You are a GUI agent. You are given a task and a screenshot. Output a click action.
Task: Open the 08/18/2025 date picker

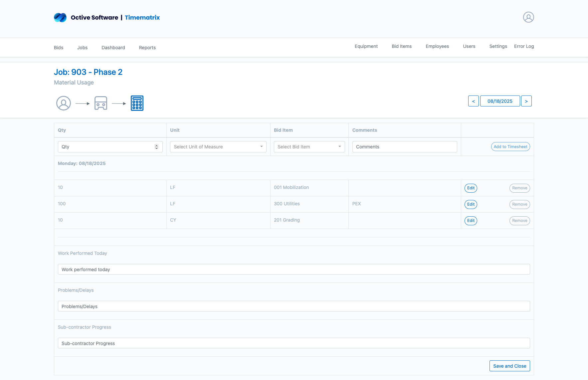[x=500, y=101]
